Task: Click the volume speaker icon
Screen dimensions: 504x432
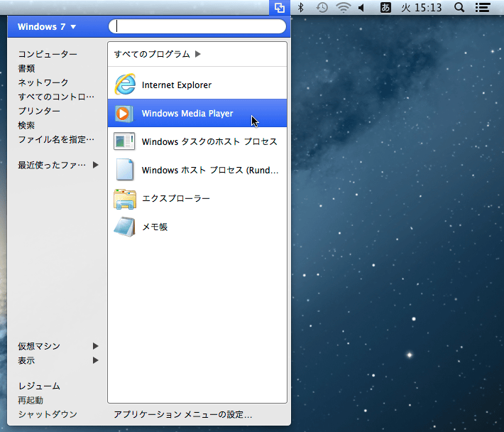Action: coord(361,7)
